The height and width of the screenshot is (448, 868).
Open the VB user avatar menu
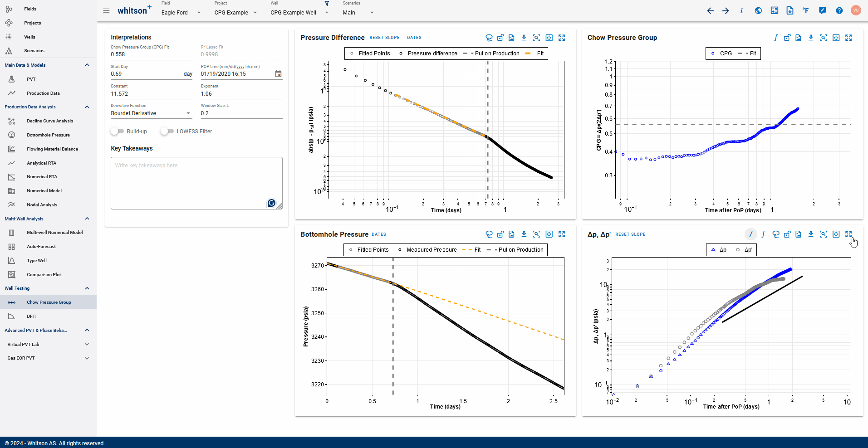(x=856, y=10)
